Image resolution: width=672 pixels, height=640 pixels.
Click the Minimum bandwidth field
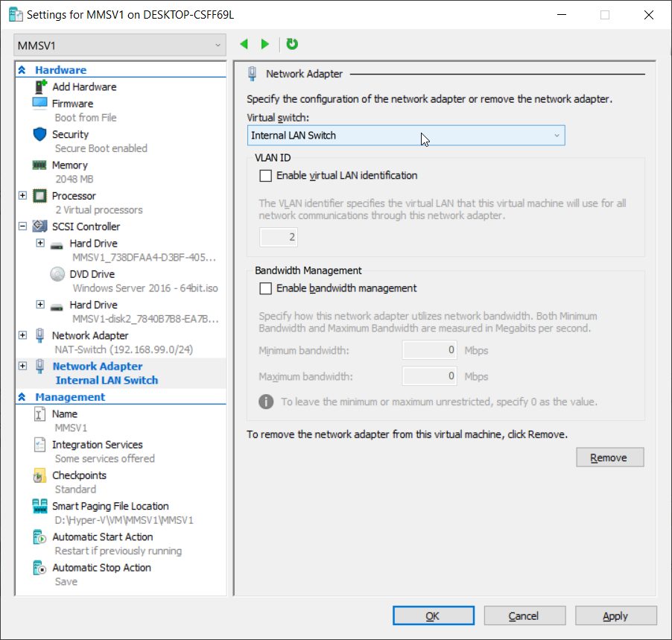coord(429,350)
